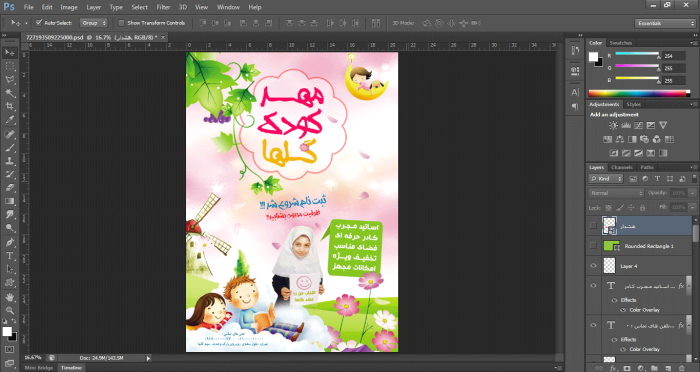Open the Filter menu
The image size is (700, 372).
coord(163,7)
